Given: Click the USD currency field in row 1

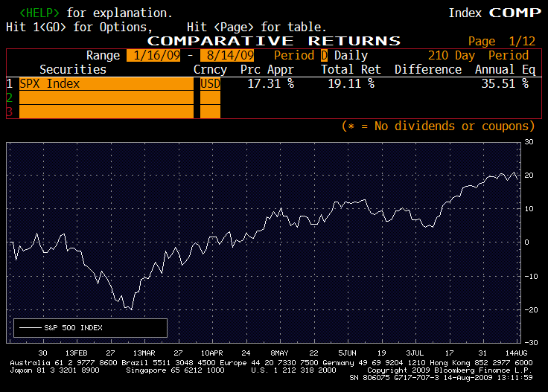Looking at the screenshot, I should pos(211,84).
